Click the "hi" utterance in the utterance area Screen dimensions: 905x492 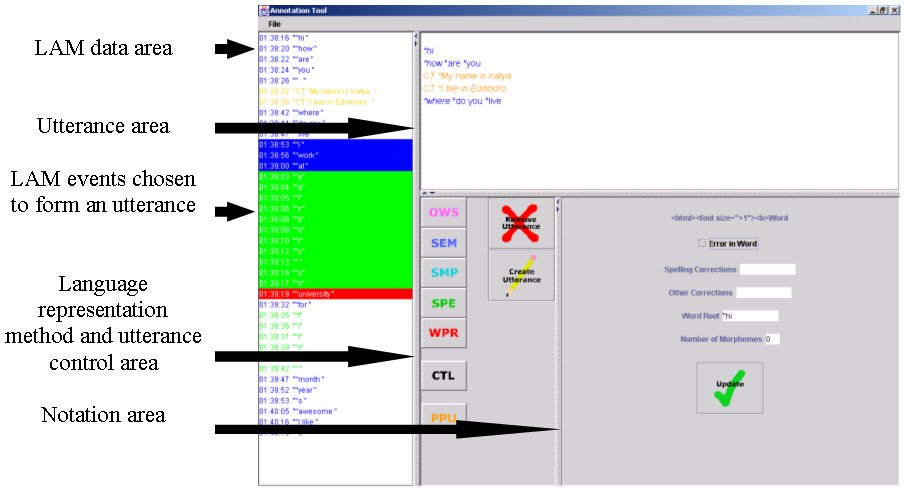(429, 51)
